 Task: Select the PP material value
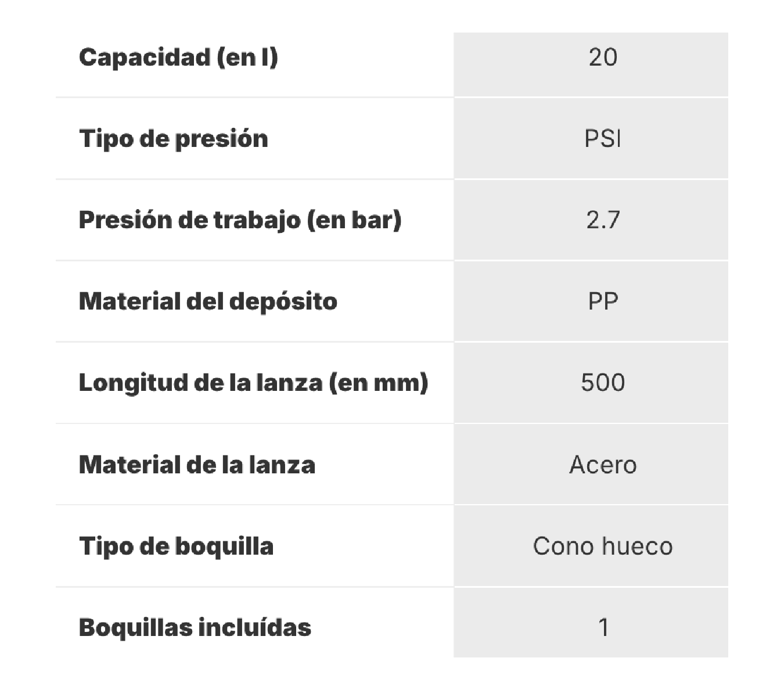pos(603,301)
